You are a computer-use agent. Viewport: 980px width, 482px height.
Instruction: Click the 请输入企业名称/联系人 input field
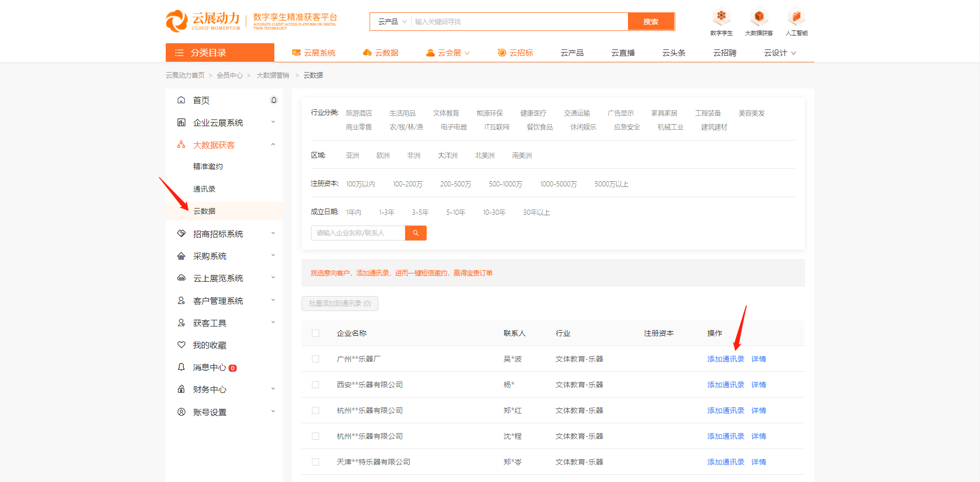[x=358, y=233]
